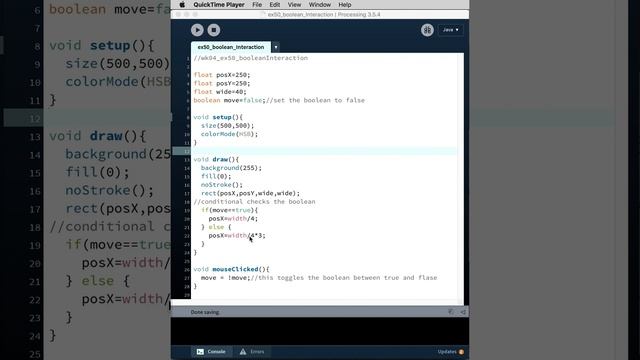The height and width of the screenshot is (360, 640).
Task: Click the 'void setup(){' line
Action: point(218,117)
